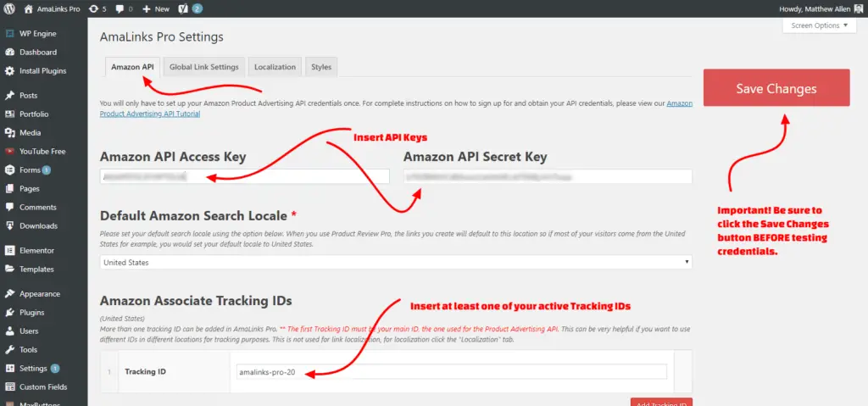Click the Portfolio sidebar icon
The width and height of the screenshot is (868, 406).
point(9,114)
